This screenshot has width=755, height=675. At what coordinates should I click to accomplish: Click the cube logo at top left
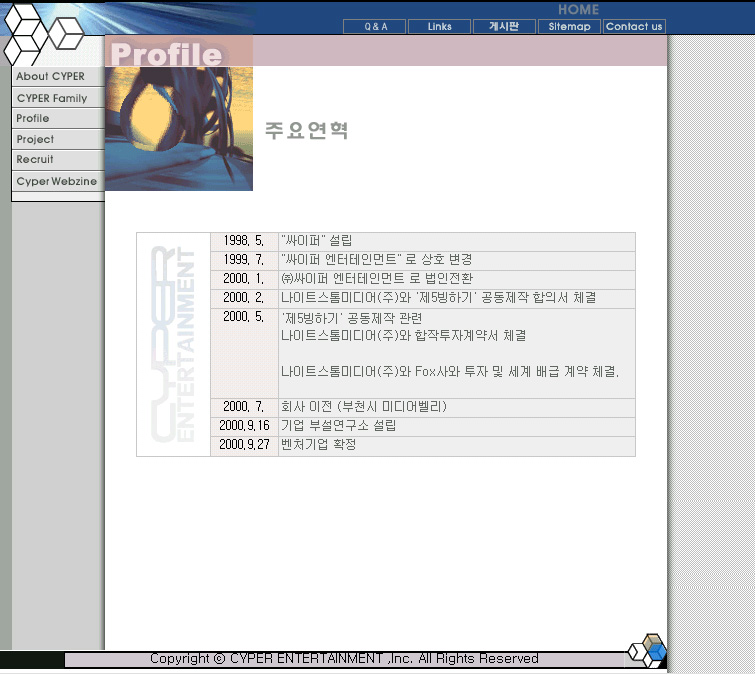click(43, 34)
